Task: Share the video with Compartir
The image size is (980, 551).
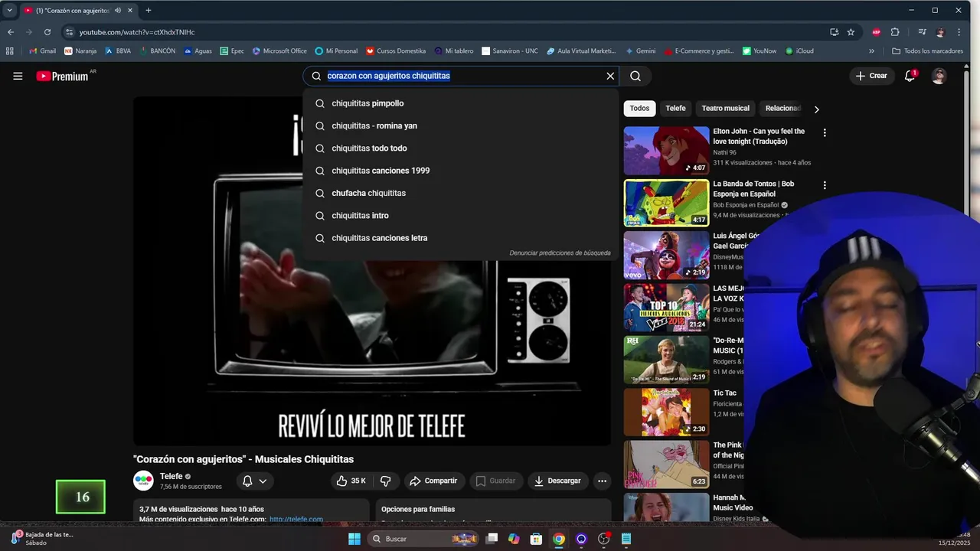Action: pyautogui.click(x=433, y=481)
